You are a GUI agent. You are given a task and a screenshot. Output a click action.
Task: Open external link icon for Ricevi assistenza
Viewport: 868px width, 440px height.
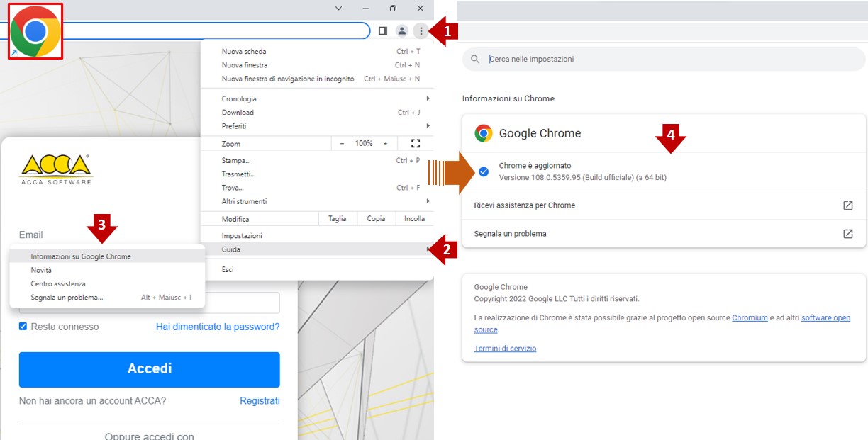847,205
